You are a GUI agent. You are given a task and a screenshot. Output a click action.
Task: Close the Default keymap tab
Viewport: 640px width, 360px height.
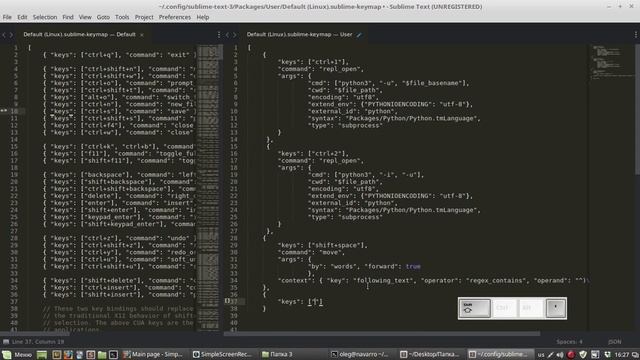pos(142,35)
